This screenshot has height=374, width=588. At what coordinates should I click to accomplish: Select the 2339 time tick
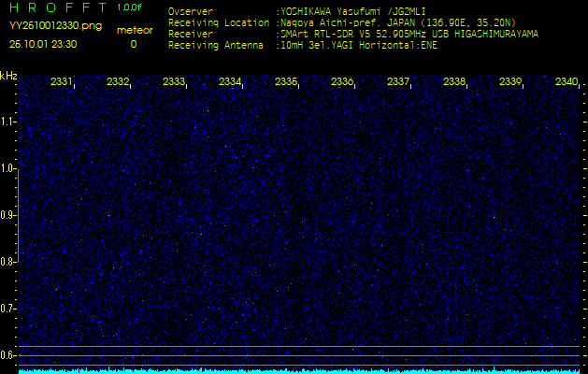click(x=510, y=82)
